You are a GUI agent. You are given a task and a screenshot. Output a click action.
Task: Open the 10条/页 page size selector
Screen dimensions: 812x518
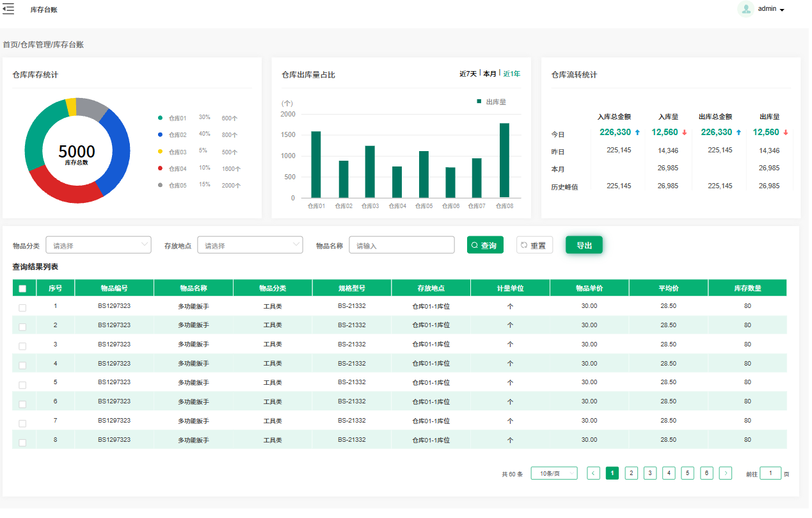554,474
